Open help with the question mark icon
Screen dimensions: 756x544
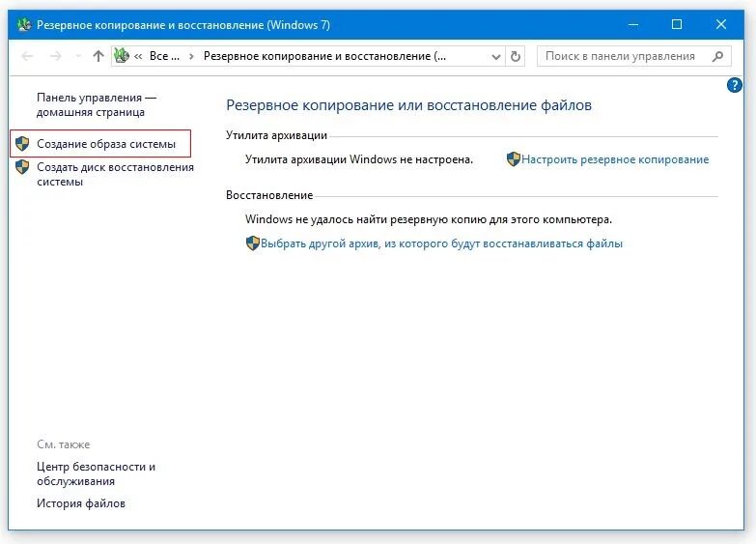coord(734,85)
